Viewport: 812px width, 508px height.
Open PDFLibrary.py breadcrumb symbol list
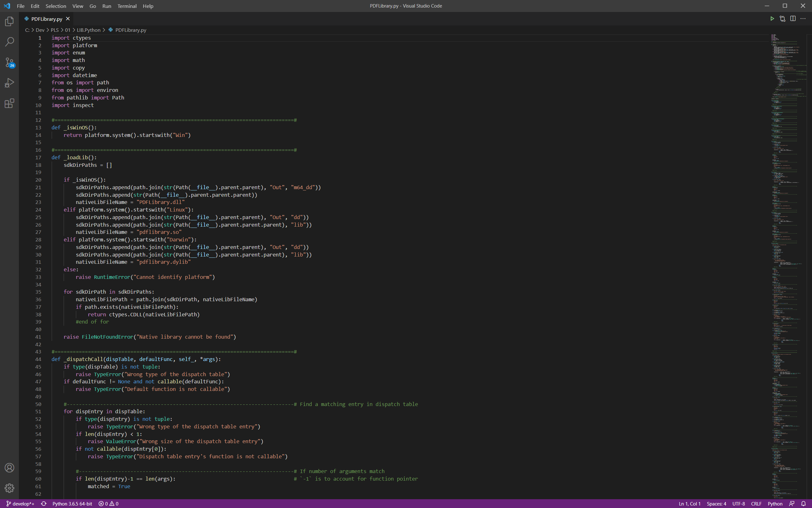(127, 30)
